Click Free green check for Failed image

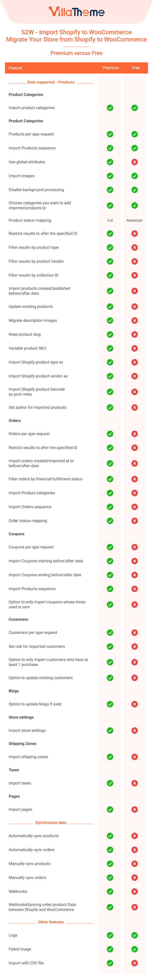[x=134, y=949]
